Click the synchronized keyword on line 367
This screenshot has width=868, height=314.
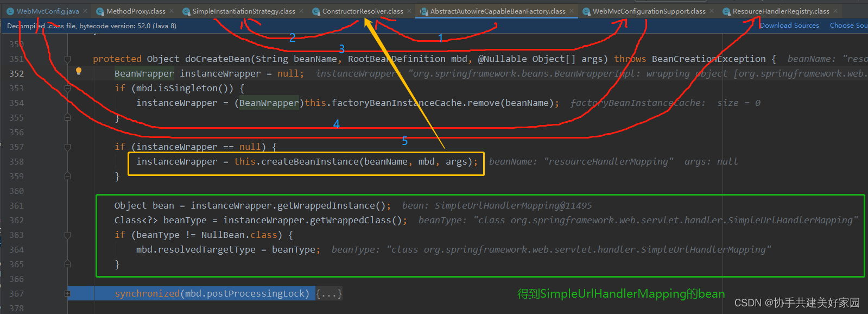point(147,293)
